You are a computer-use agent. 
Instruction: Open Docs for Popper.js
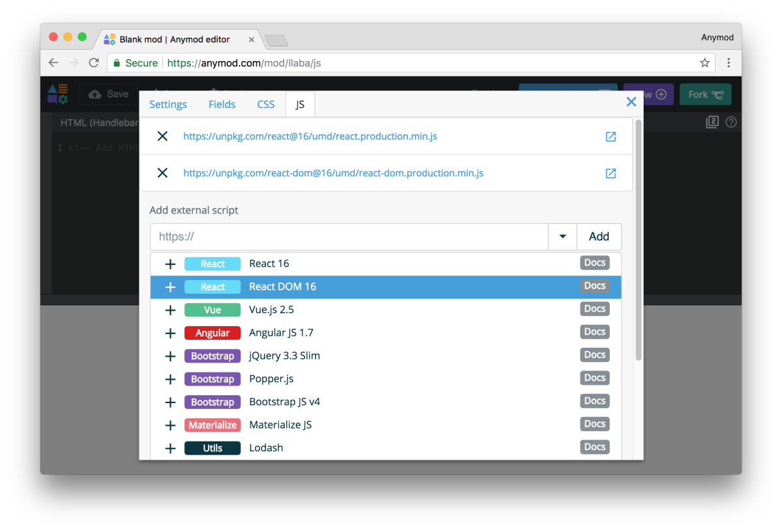click(594, 378)
